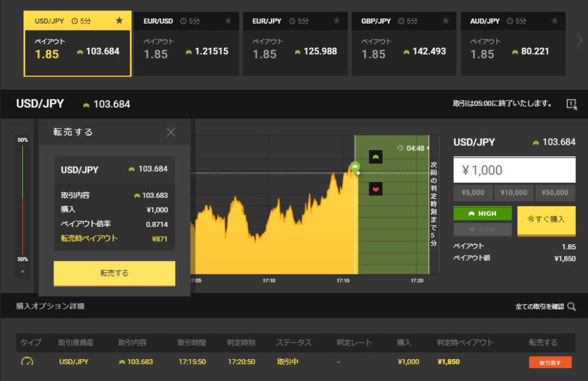Click the USD/JPY favorite star icon
The image size is (588, 381).
tap(119, 21)
